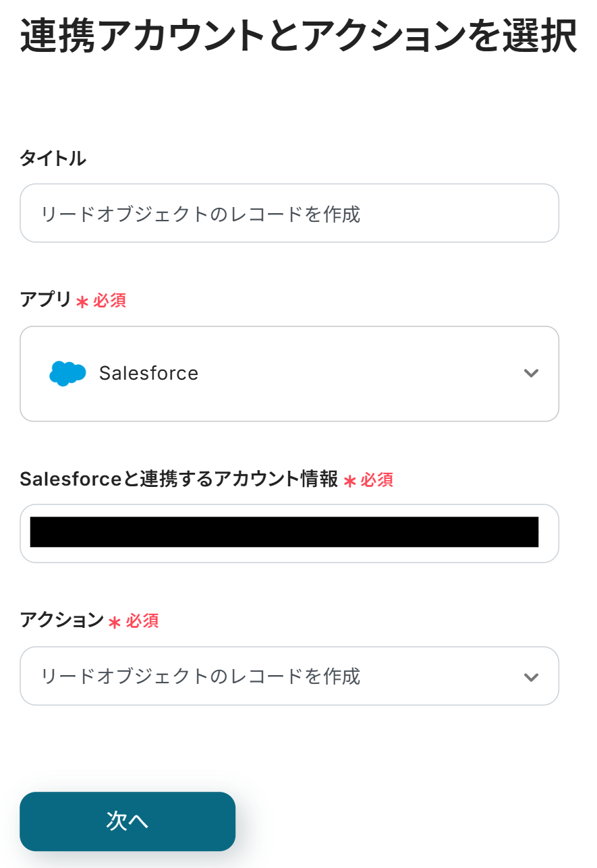Click the Salesforceと連携するアカウント情報 label
This screenshot has width=597, height=868.
click(x=179, y=480)
